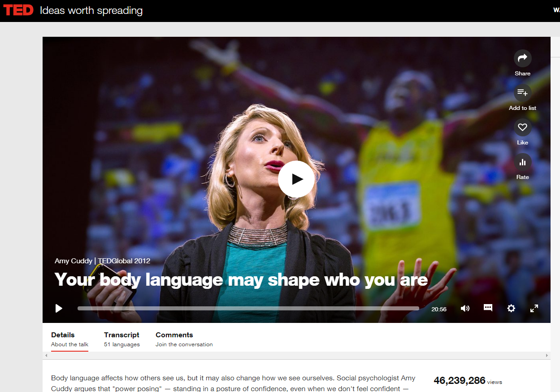Click the horizontal scrollbar right arrow
This screenshot has height=392, width=560.
(547, 356)
